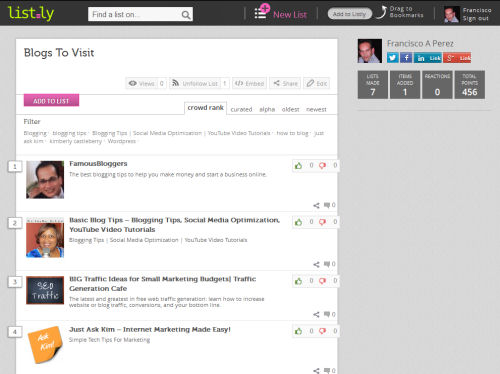The image size is (500, 374).
Task: Click the Items Added stat box
Action: 405,85
